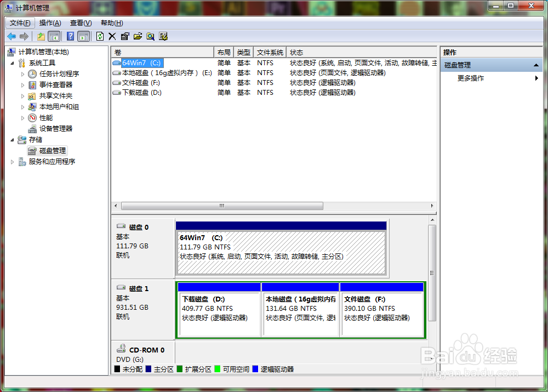Select the 本地磁盘 (E:) volume row
This screenshot has width=548, height=392.
coord(274,73)
